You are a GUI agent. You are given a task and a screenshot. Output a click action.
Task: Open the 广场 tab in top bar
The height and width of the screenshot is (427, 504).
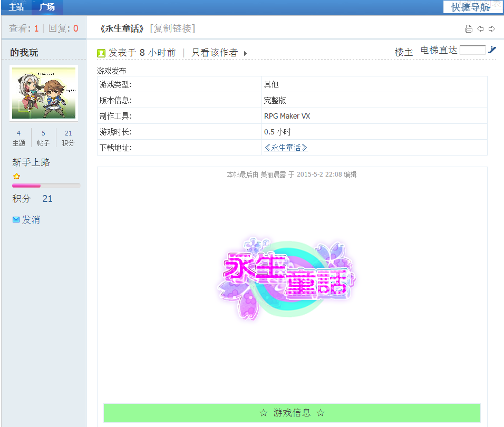(47, 7)
